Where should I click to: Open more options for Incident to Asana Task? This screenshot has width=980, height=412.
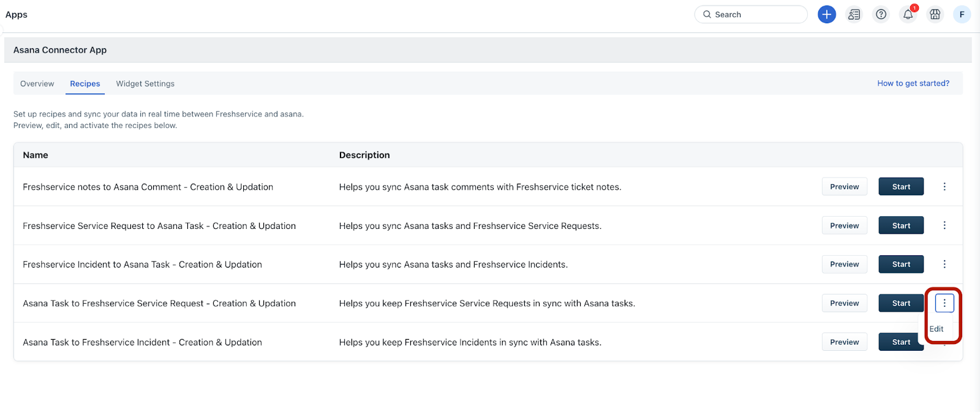[x=944, y=264]
